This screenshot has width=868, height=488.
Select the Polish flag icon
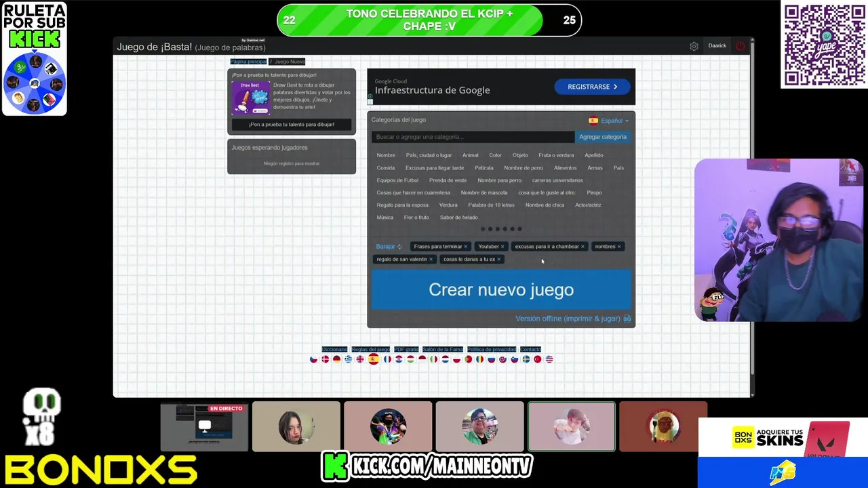pyautogui.click(x=457, y=359)
